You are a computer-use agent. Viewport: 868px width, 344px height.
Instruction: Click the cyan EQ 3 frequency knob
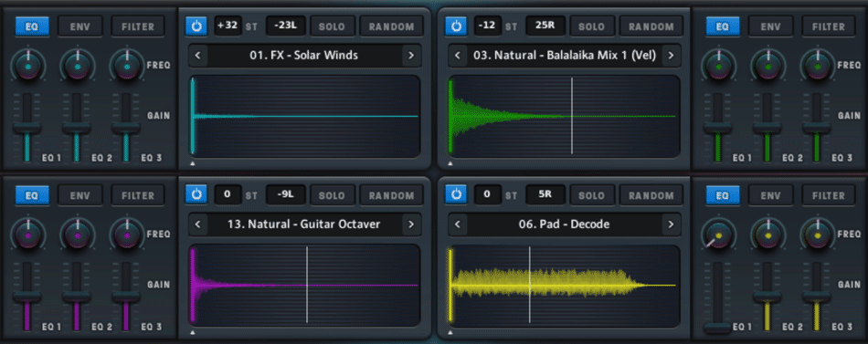point(127,67)
